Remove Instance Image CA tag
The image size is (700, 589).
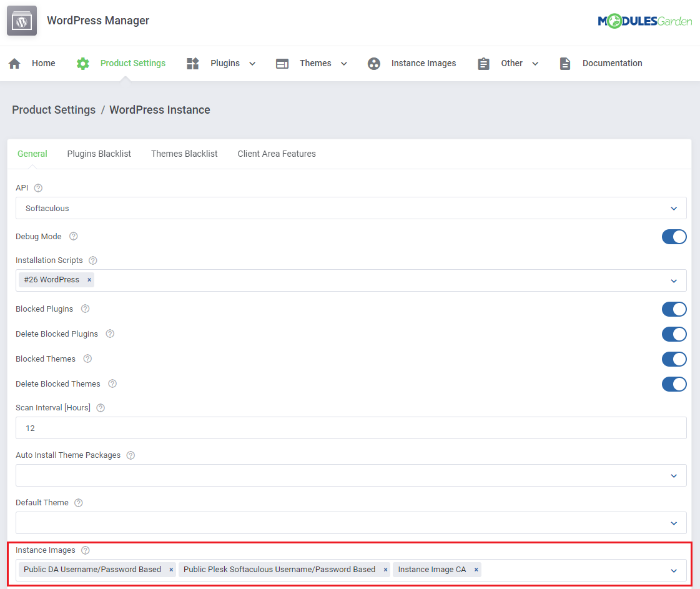(x=476, y=570)
